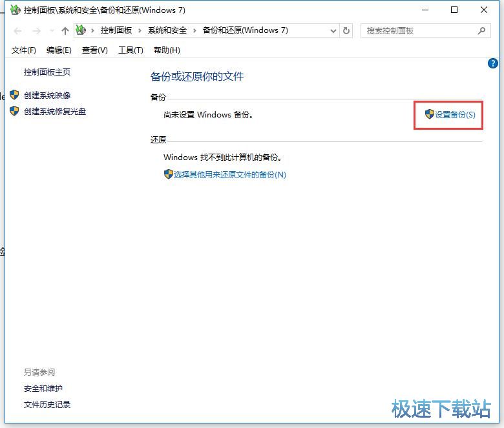This screenshot has width=504, height=428.
Task: Select 控制面板 in the breadcrumb path
Action: (116, 30)
